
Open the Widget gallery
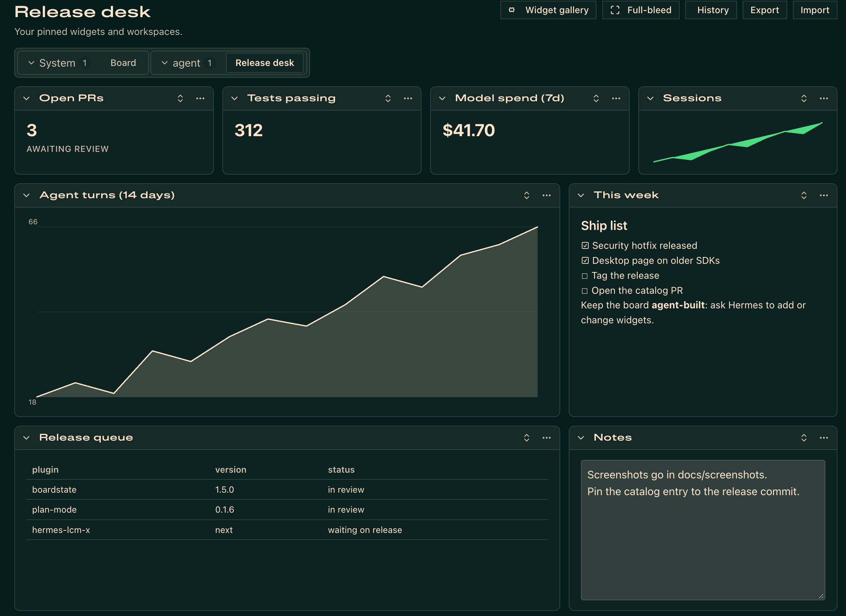coord(548,10)
